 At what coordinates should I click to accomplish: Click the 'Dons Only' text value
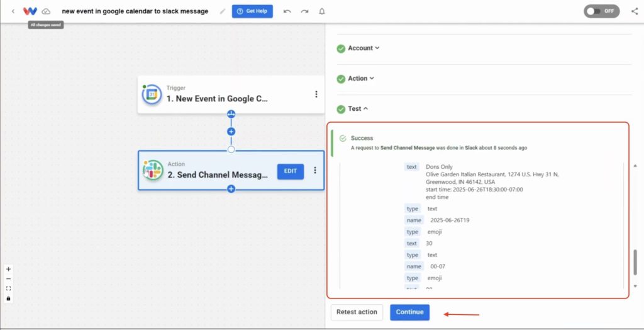[x=439, y=167]
